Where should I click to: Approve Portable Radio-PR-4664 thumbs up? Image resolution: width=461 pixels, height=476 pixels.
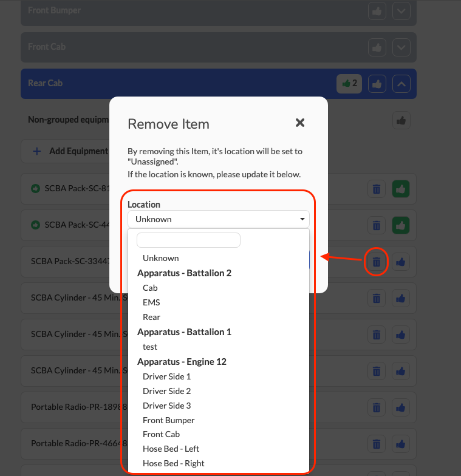[401, 444]
